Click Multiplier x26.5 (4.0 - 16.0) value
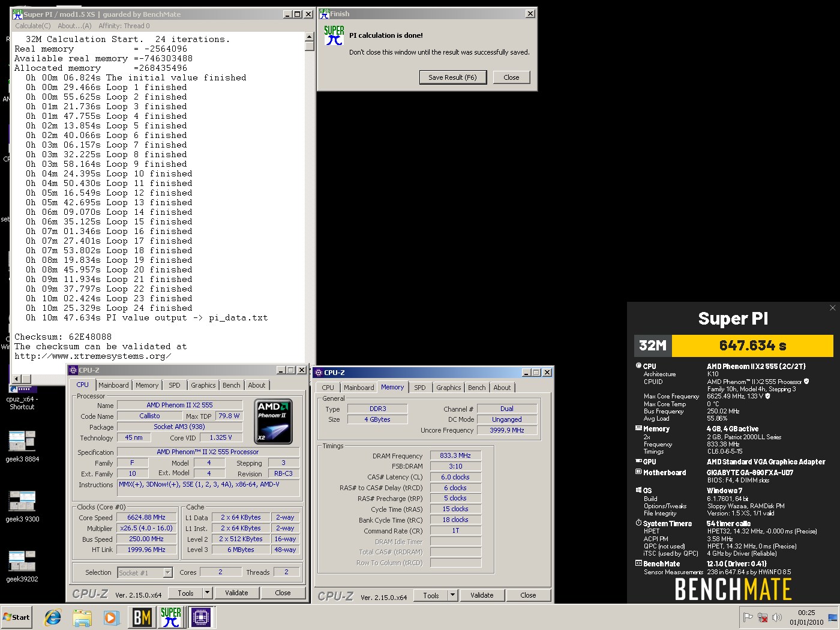Screen dimensions: 840x630 click(146, 528)
